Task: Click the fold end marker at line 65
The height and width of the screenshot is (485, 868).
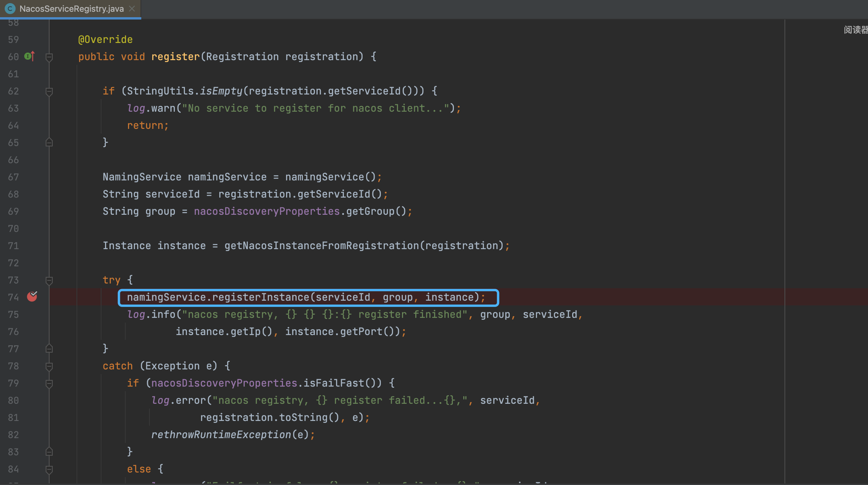Action: pyautogui.click(x=49, y=143)
